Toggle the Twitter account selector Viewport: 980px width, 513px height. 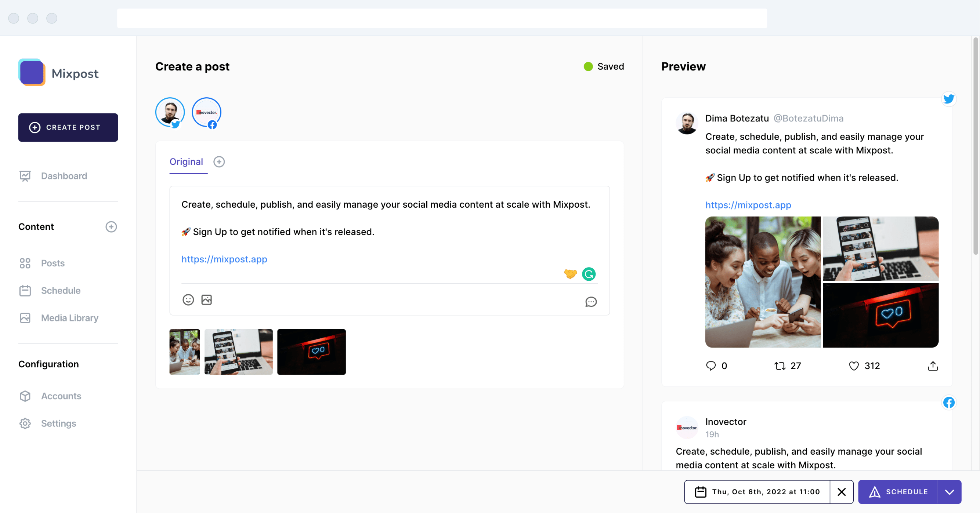point(170,113)
